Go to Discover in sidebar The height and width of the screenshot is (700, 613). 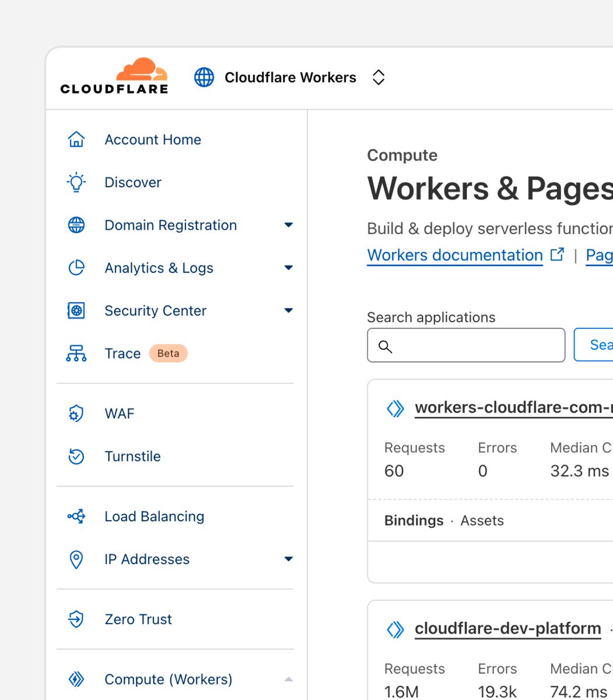[133, 182]
